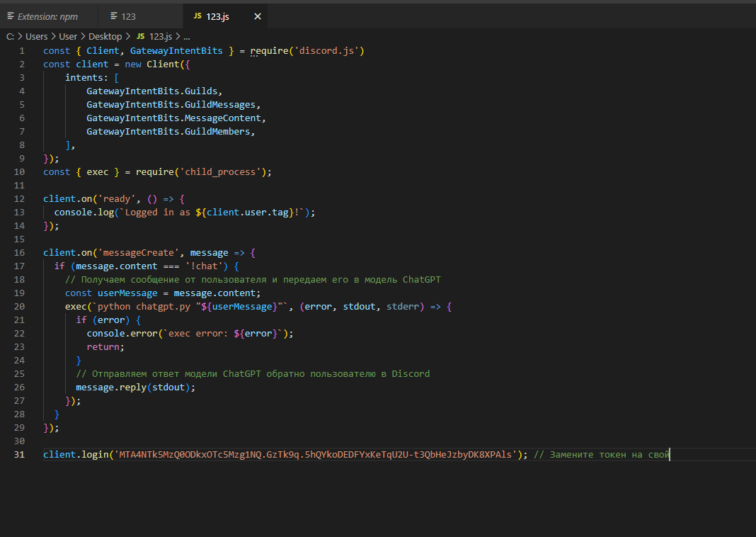This screenshot has height=537, width=756.
Task: Open the 123.js breadcrumb file entry
Action: [161, 37]
